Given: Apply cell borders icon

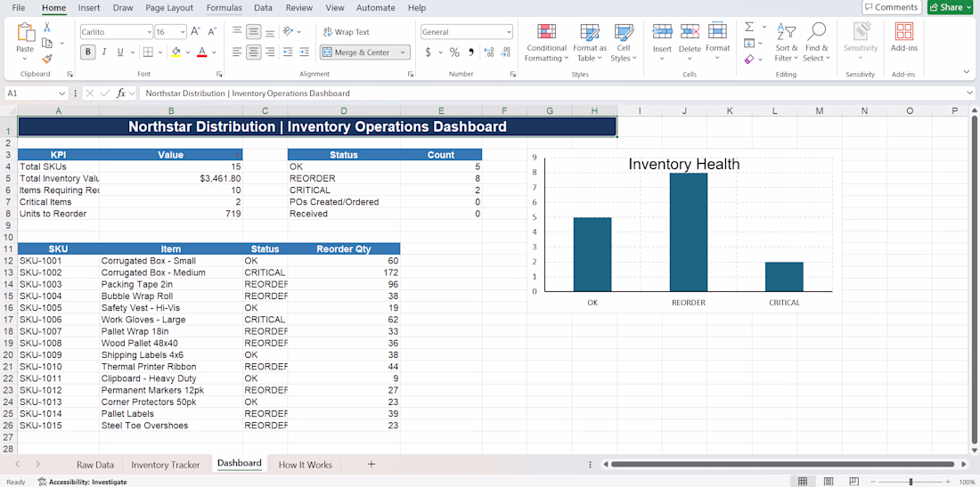Looking at the screenshot, I should [148, 52].
